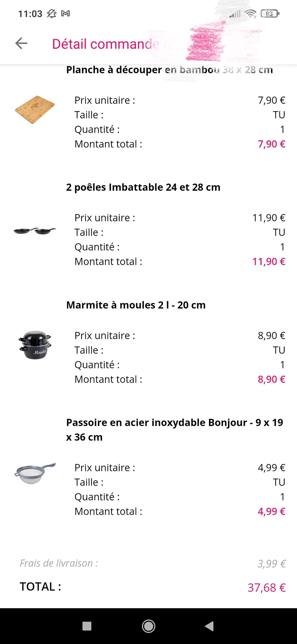Viewport: 297px width, 644px height.
Task: Tap the Gmail notification icon in status bar
Action: [65, 13]
